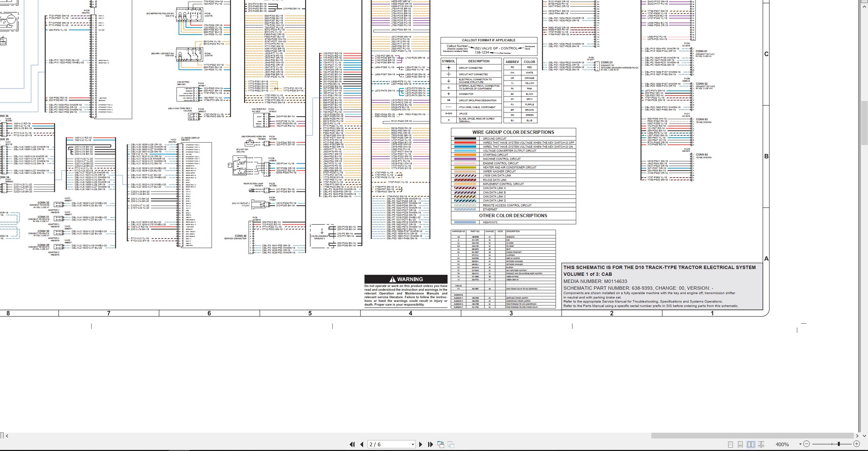Click the 'GROUND CIRCUIT' legend entry

pos(495,139)
